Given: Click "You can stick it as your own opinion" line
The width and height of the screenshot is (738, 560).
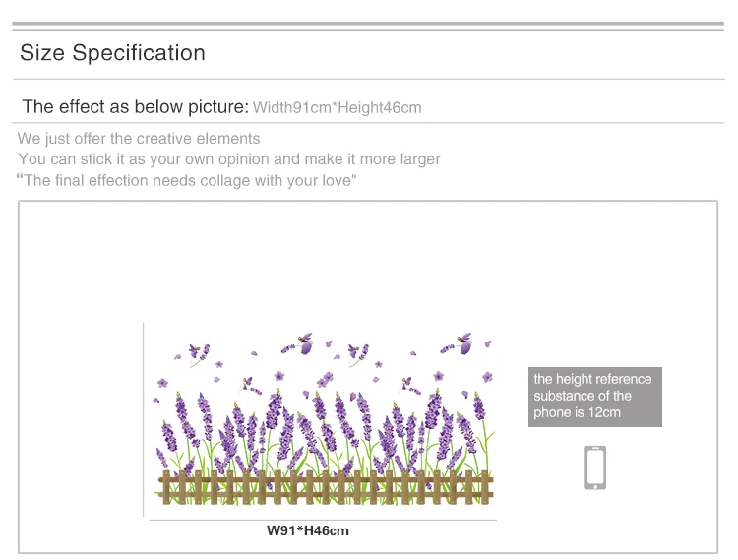Looking at the screenshot, I should coord(228,159).
